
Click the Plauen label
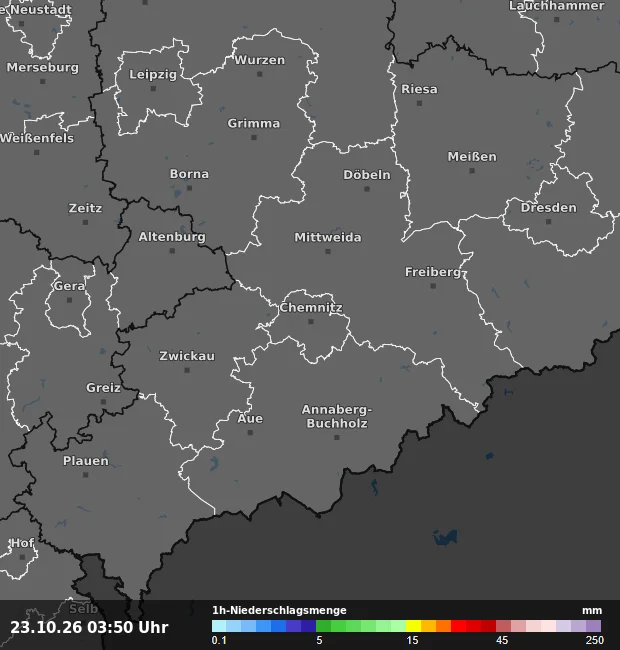[86, 461]
